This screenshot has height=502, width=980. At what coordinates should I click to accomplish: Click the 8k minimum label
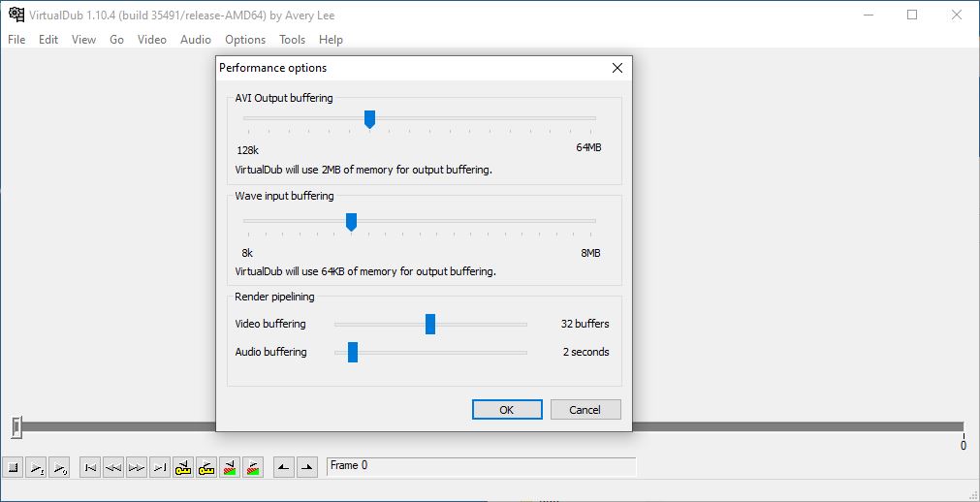[247, 253]
